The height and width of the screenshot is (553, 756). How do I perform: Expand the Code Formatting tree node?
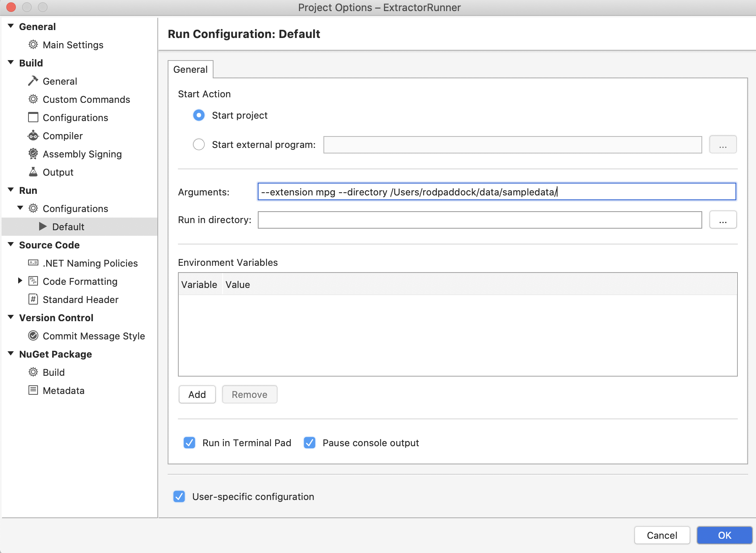(20, 281)
